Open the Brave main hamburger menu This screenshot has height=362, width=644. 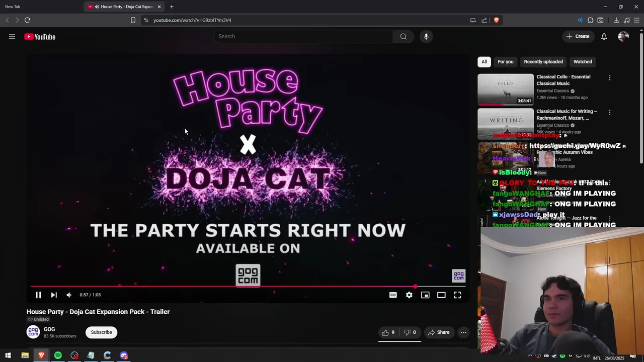(x=636, y=20)
